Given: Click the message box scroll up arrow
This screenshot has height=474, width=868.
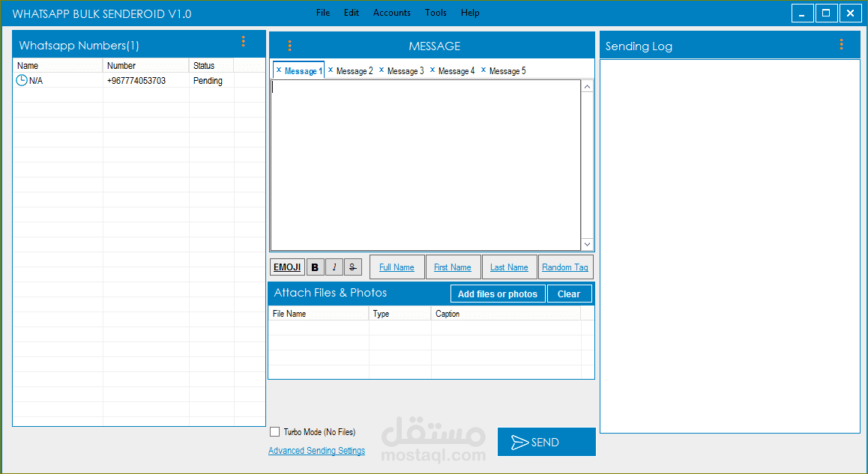Looking at the screenshot, I should [x=588, y=87].
